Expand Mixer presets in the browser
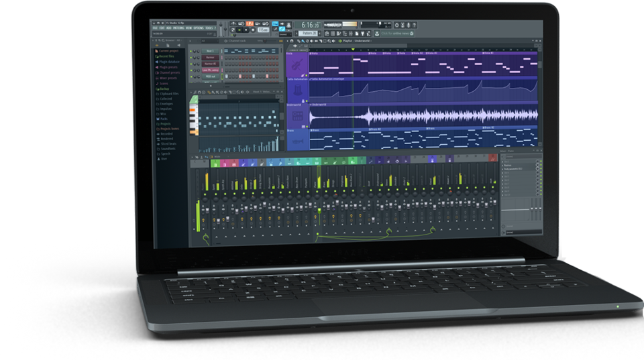644x360 pixels. click(x=166, y=78)
